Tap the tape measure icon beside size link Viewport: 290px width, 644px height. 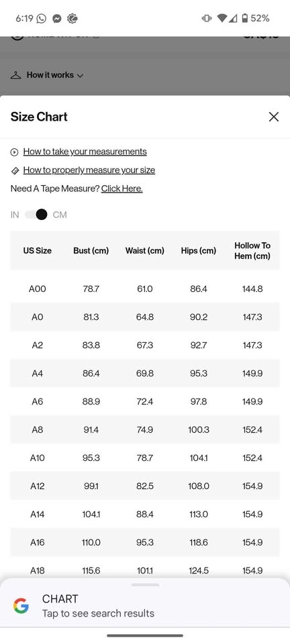(14, 170)
